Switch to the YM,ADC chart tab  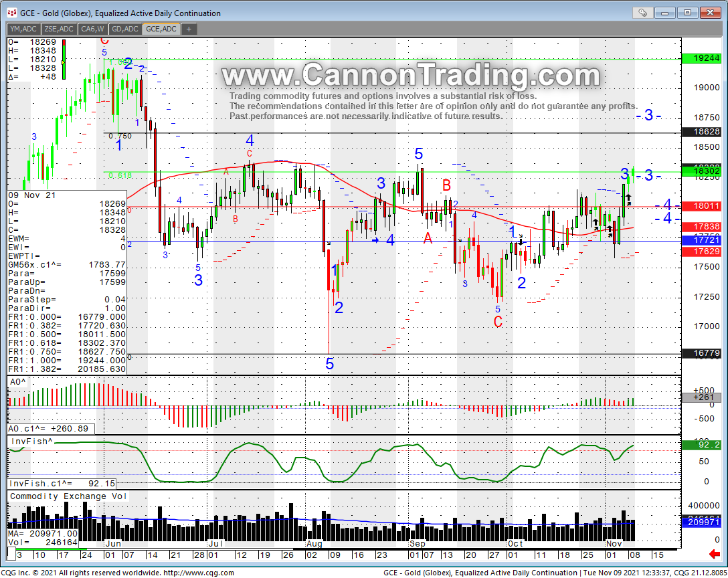(x=23, y=29)
